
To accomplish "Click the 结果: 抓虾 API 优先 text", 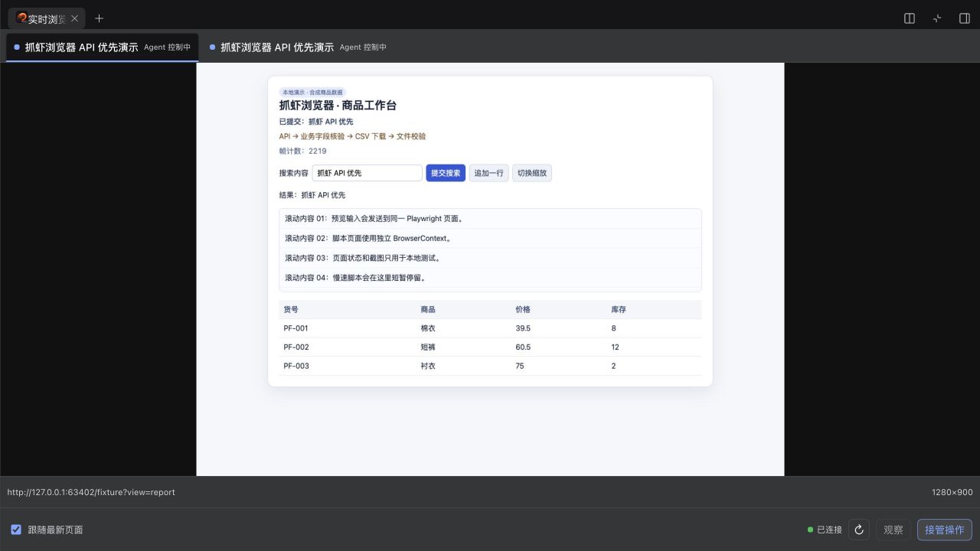I will tap(312, 195).
